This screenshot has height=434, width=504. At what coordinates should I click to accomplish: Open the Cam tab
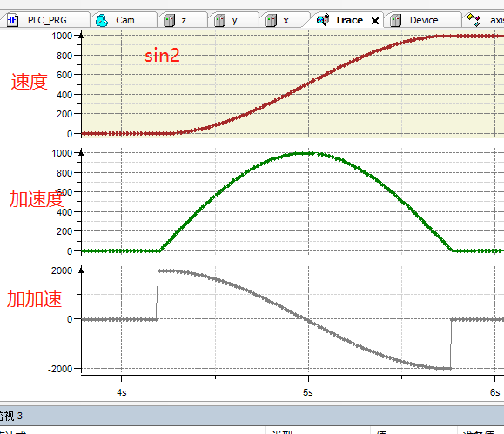124,20
